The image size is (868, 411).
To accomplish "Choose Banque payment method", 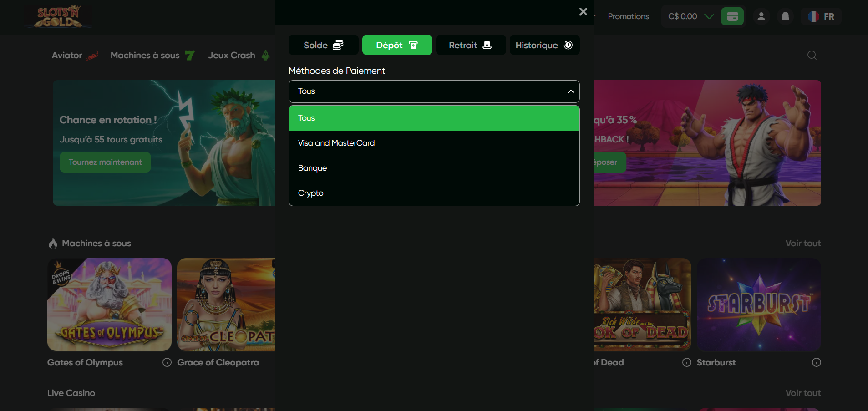I will pos(434,168).
